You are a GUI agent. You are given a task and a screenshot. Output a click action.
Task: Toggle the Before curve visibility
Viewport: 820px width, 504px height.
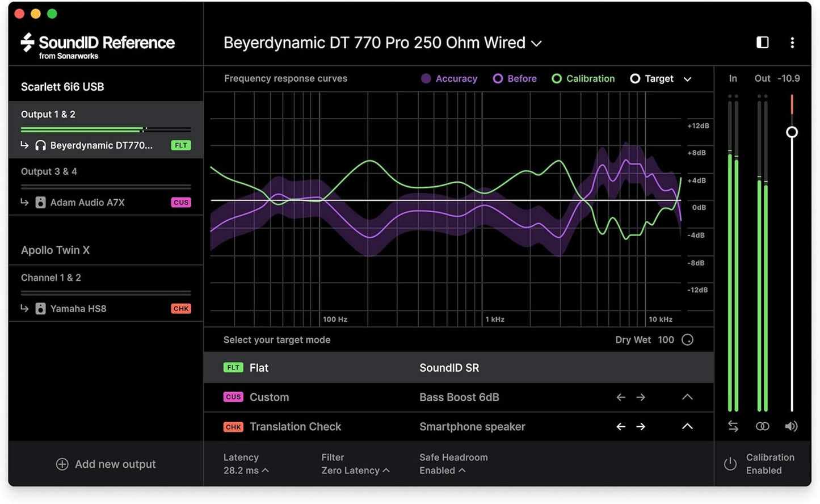514,78
